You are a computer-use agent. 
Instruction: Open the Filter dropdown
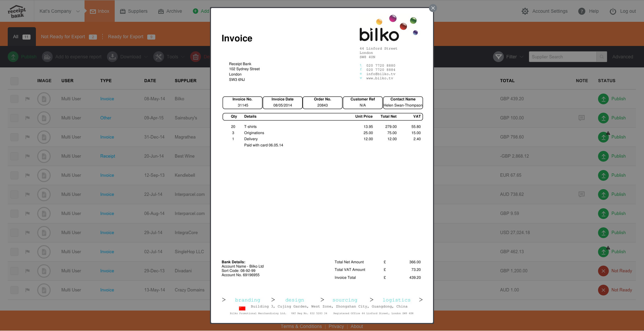click(x=508, y=57)
